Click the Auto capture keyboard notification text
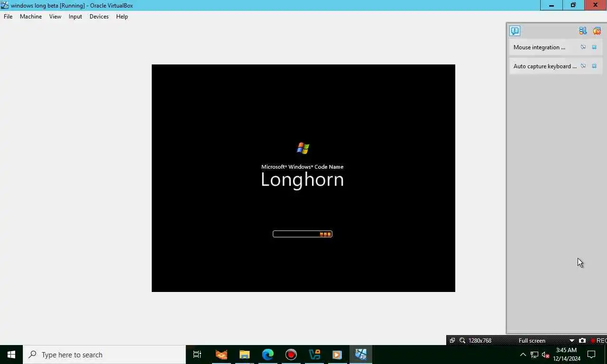 (545, 66)
